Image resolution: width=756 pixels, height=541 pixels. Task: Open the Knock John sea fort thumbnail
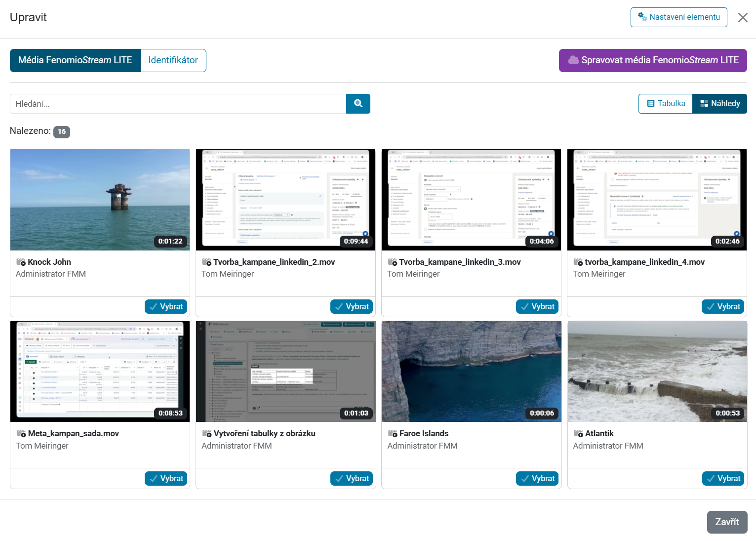pos(100,200)
